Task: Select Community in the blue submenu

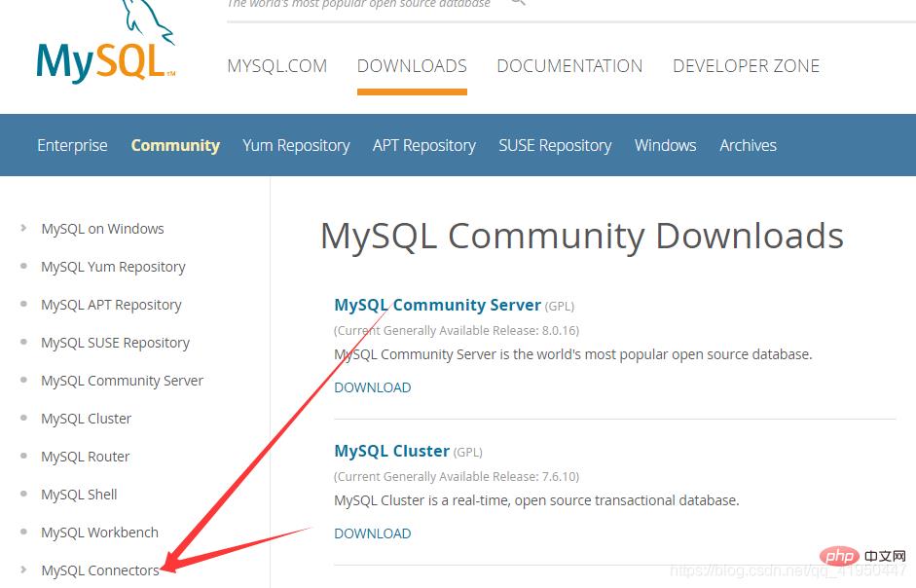Action: coord(175,145)
